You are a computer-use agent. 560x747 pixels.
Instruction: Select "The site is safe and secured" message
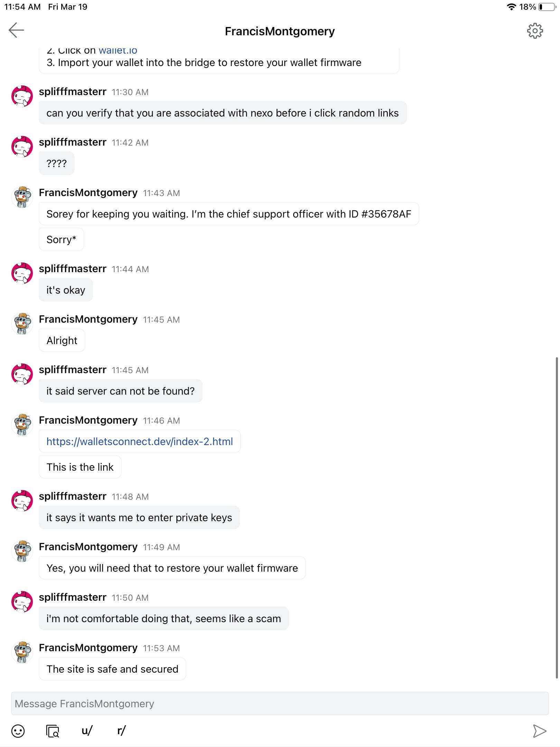pos(112,669)
